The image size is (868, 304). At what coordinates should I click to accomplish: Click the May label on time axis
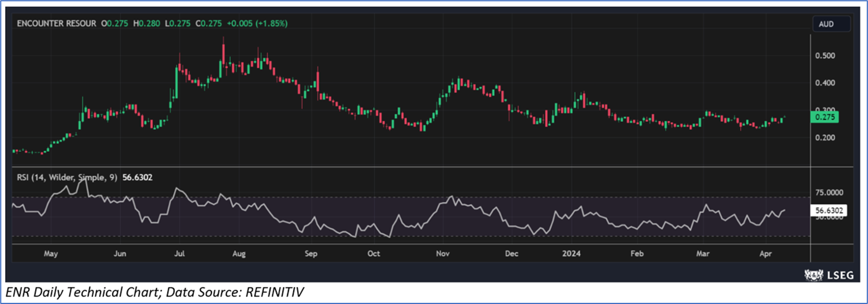pyautogui.click(x=51, y=253)
